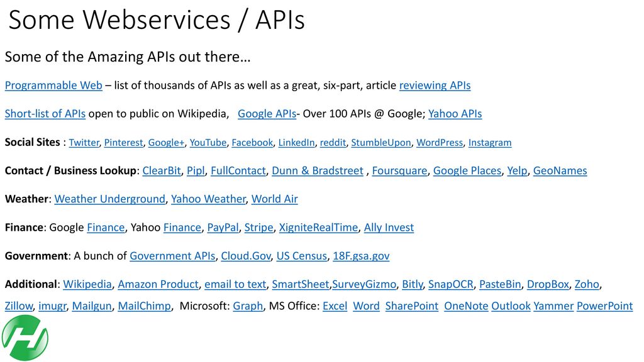
Task: Open the Stripe link
Action: point(258,228)
